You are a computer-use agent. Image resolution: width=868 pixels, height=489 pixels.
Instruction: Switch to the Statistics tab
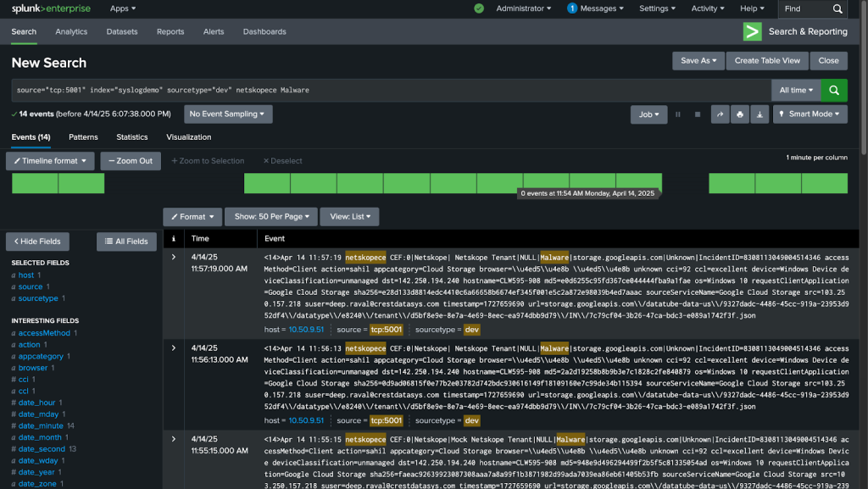[131, 137]
